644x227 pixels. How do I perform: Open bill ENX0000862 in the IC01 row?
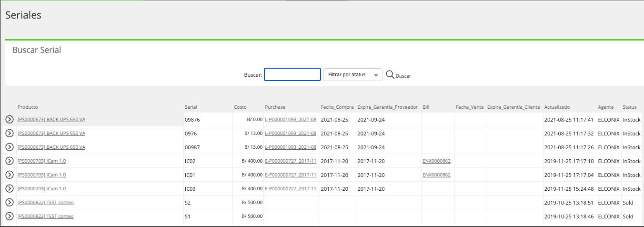click(x=436, y=175)
